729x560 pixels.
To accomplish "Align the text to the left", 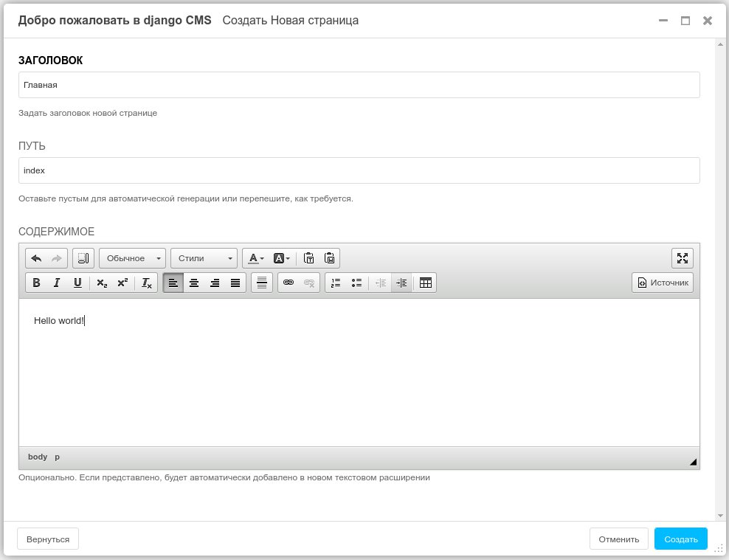I will pos(173,283).
